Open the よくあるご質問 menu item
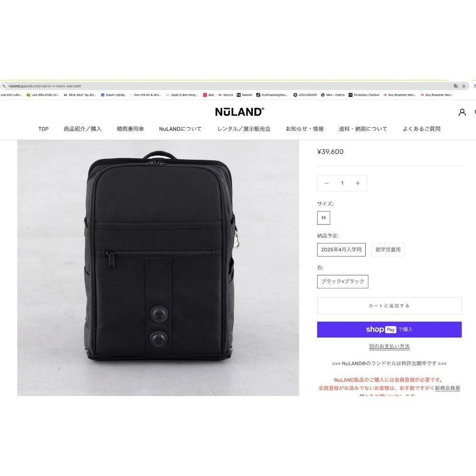 coord(421,129)
